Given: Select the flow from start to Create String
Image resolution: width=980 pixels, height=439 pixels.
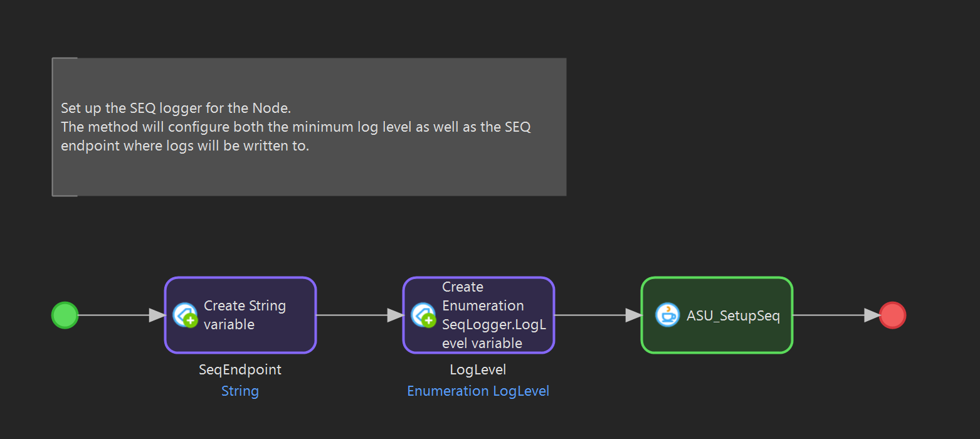Looking at the screenshot, I should point(113,315).
